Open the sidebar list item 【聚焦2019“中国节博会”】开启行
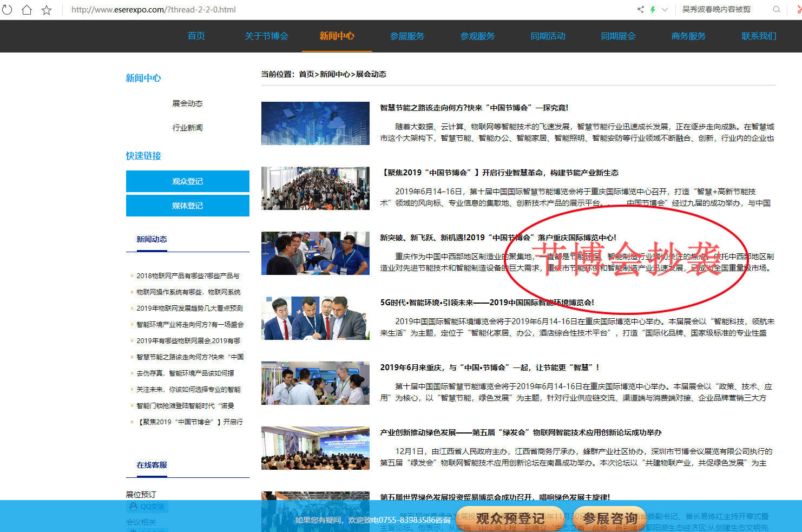Viewport: 802px width, 532px height. (189, 422)
